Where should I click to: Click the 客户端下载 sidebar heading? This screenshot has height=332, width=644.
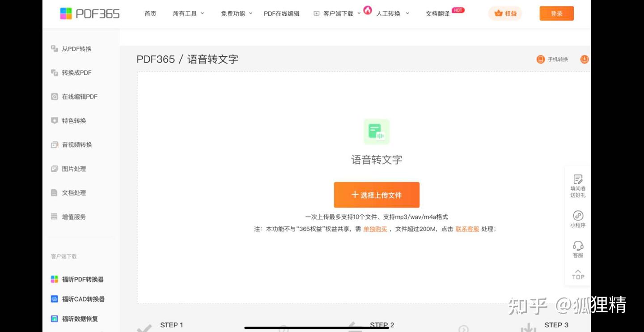[64, 256]
